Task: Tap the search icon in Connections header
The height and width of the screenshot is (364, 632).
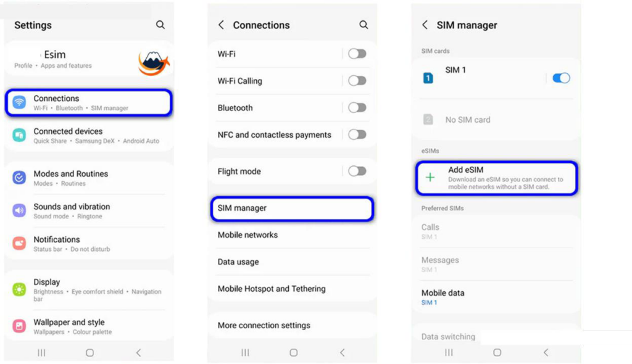Action: coord(364,25)
